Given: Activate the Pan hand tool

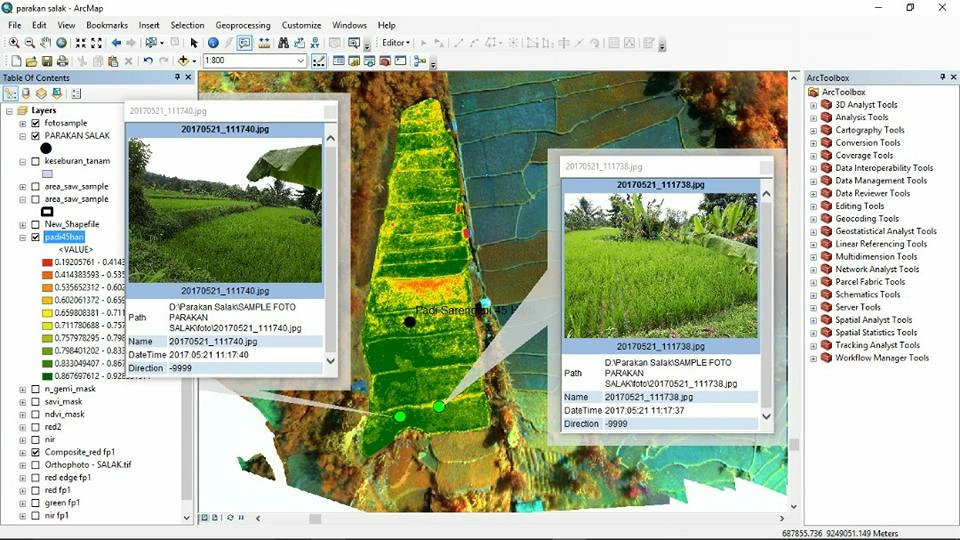Looking at the screenshot, I should (46, 43).
